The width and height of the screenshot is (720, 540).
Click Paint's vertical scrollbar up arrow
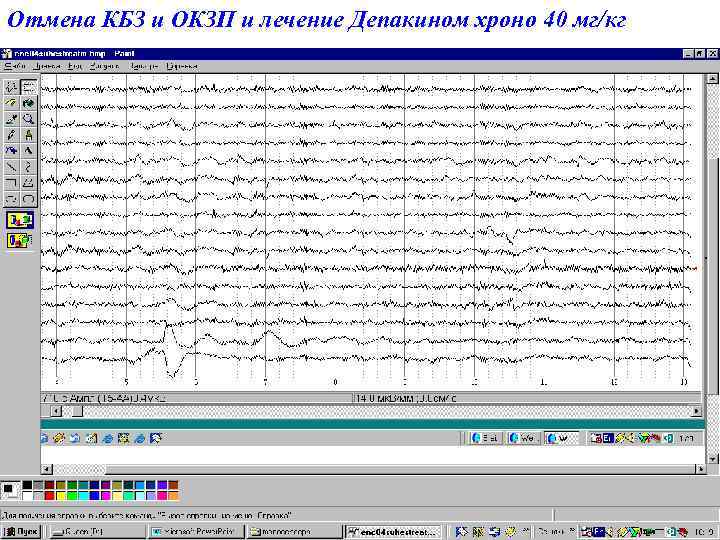coord(713,79)
